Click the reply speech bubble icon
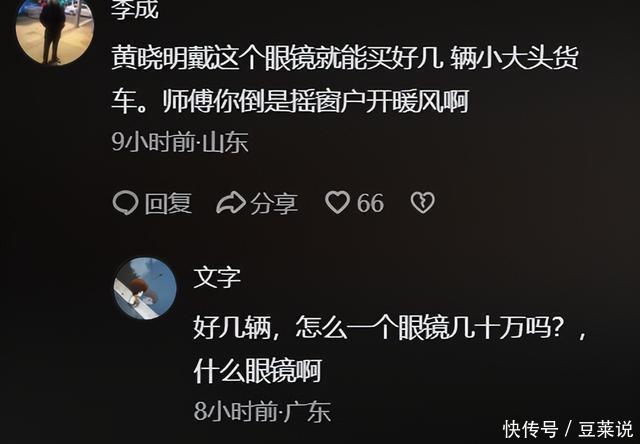This screenshot has width=640, height=444. click(125, 203)
